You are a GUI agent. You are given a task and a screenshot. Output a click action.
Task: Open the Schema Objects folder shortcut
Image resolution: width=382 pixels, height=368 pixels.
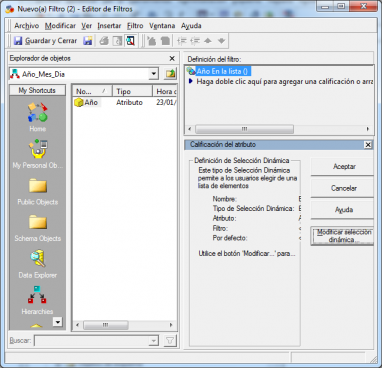(x=37, y=227)
